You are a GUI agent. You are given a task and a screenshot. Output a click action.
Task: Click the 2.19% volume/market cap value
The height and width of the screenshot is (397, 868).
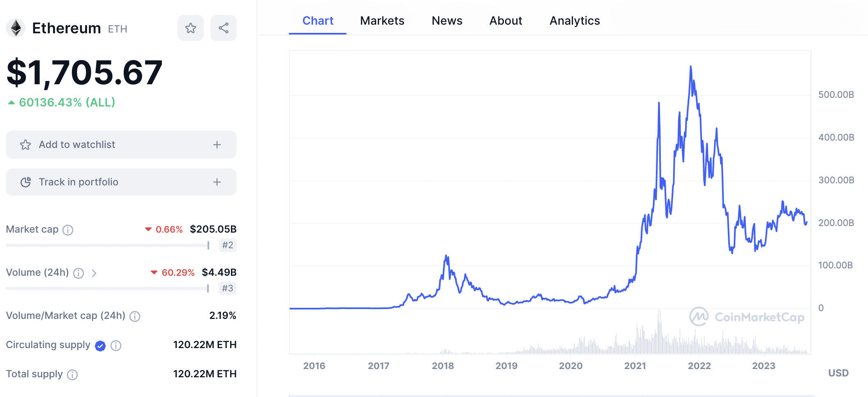(223, 316)
